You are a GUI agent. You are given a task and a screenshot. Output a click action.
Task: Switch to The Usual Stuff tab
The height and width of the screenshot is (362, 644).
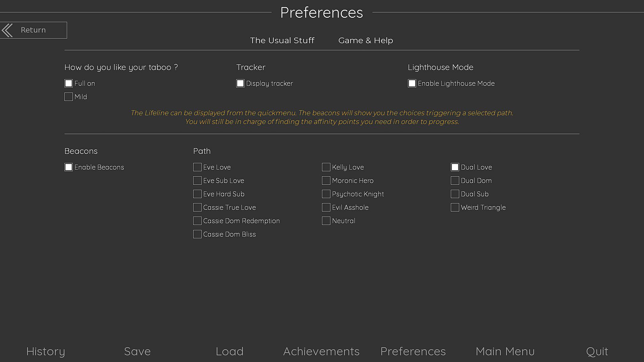[x=282, y=41]
